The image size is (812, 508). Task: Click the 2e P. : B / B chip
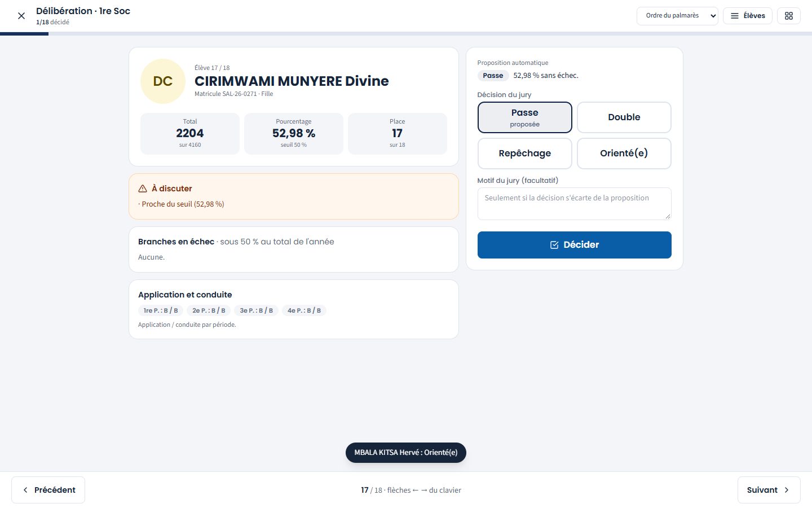(209, 310)
